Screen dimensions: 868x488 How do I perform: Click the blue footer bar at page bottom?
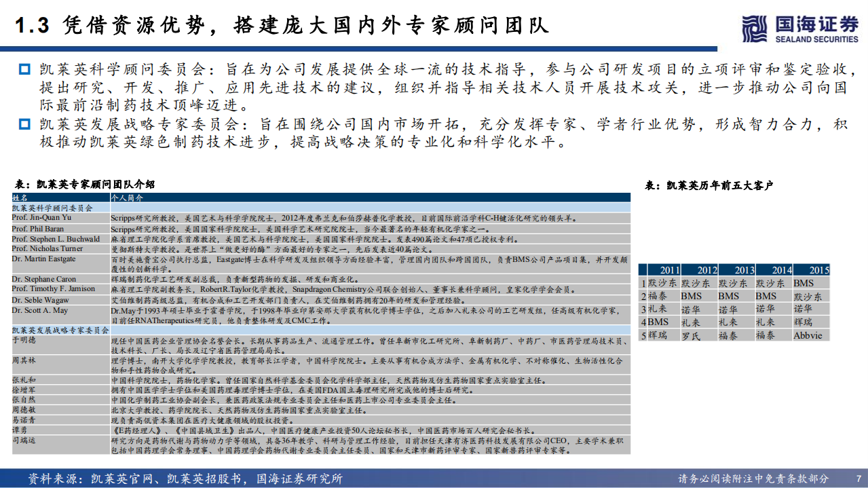point(434,480)
